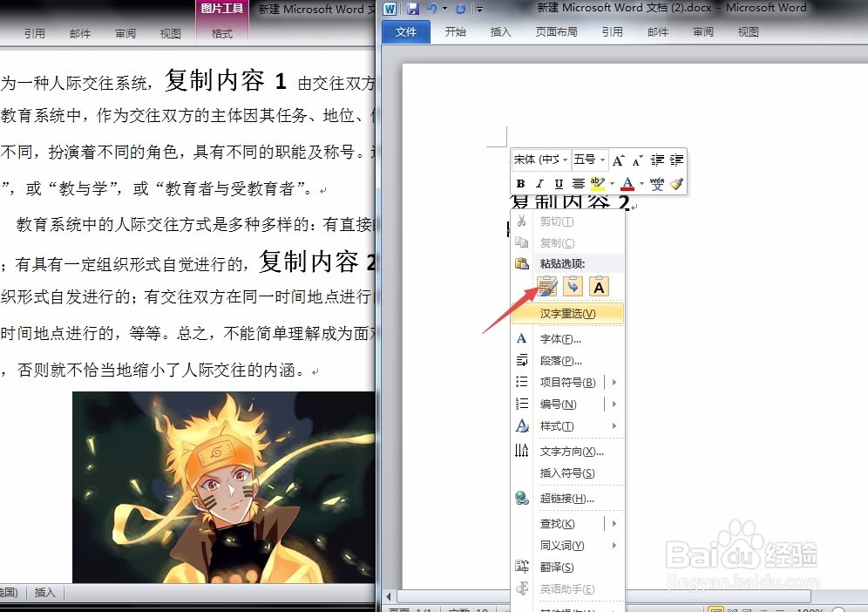The image size is (868, 612).
Task: Open 字体(F)... font dialog
Action: pyautogui.click(x=567, y=339)
